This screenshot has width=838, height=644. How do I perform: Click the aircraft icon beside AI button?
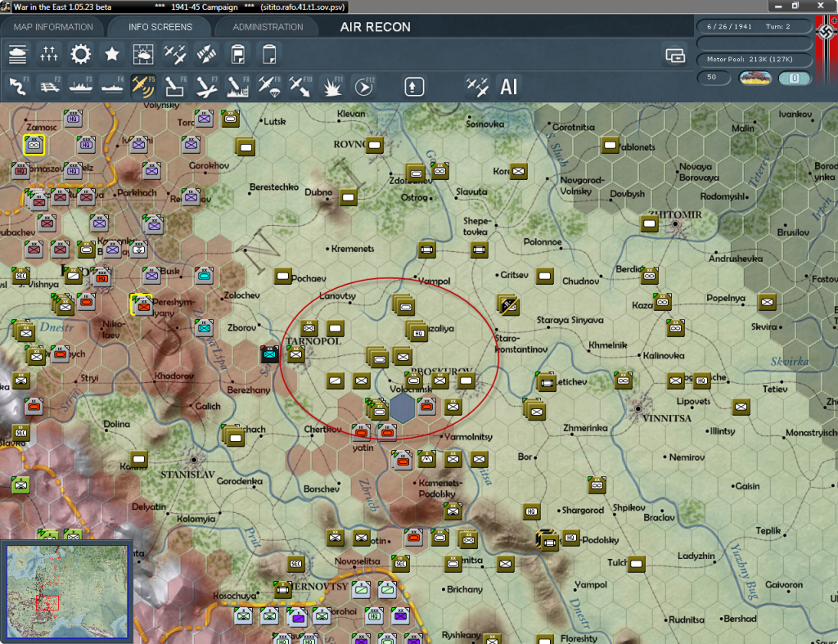tap(477, 87)
